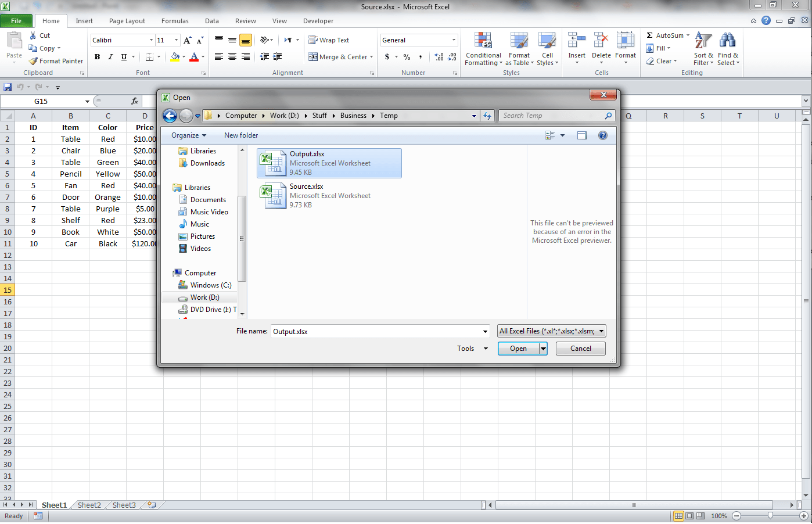Screen dimensions: 812x524
Task: Click the Open button to open Output.xlsx
Action: (x=518, y=348)
